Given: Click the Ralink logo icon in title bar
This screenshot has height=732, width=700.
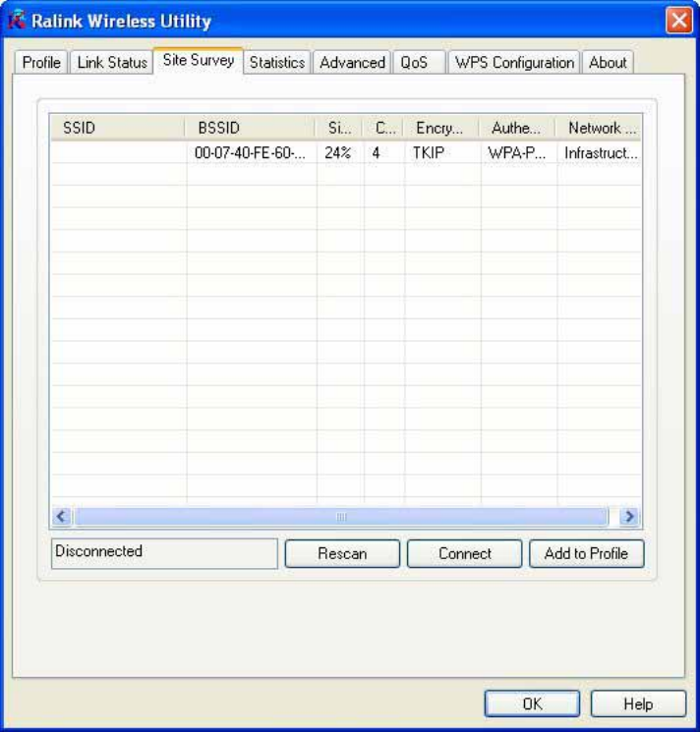Looking at the screenshot, I should point(17,20).
